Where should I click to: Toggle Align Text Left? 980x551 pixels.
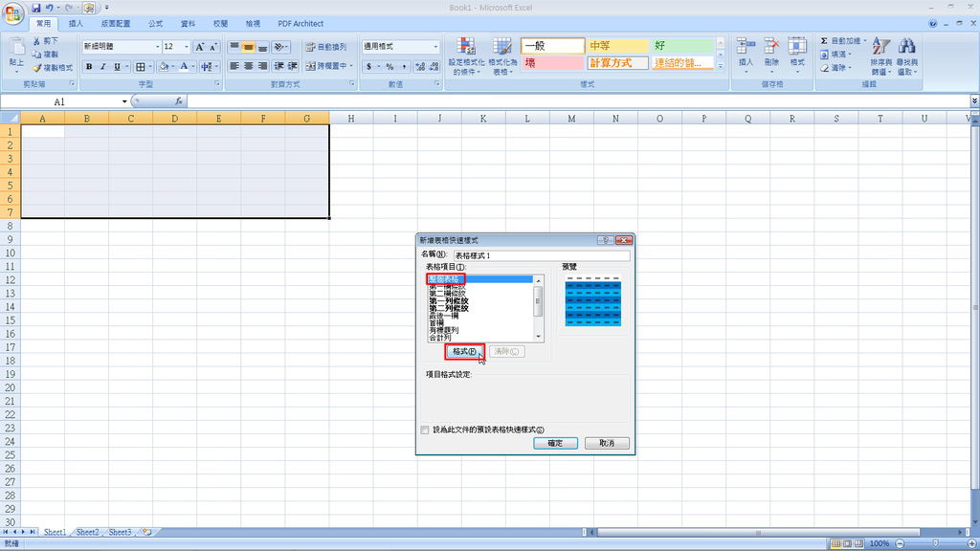click(x=234, y=66)
